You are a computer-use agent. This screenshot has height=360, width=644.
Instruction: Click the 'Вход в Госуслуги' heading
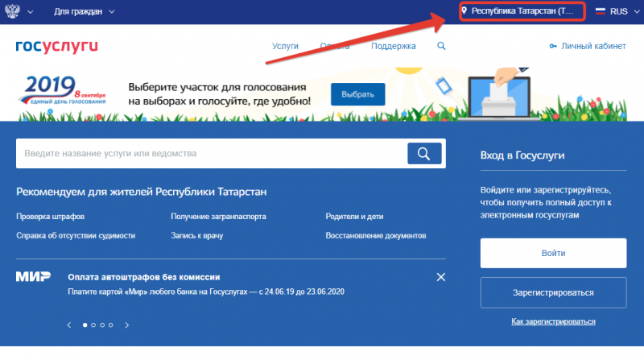[522, 155]
